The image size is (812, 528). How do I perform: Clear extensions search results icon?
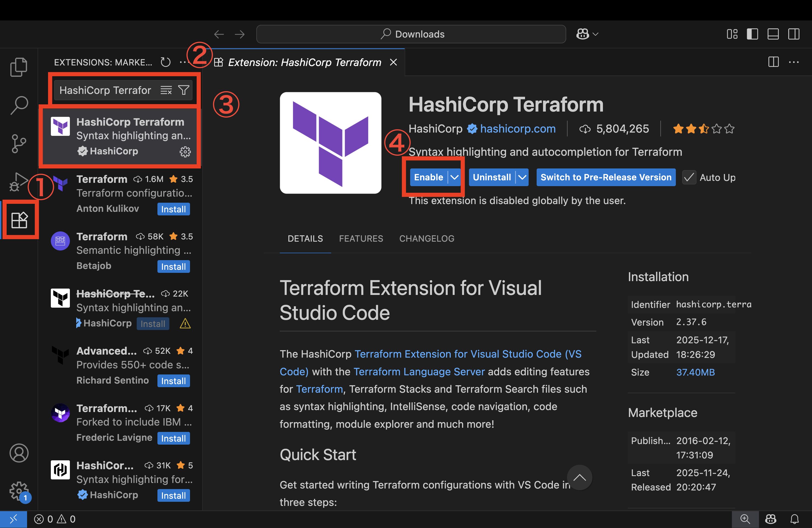click(166, 90)
